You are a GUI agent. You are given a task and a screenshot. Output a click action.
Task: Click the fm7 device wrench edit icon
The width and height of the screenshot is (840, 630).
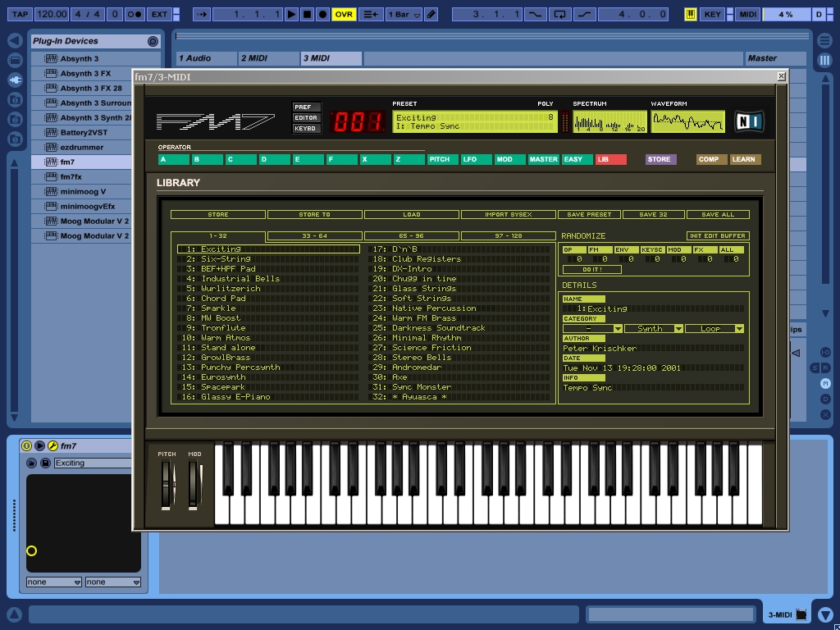(52, 445)
